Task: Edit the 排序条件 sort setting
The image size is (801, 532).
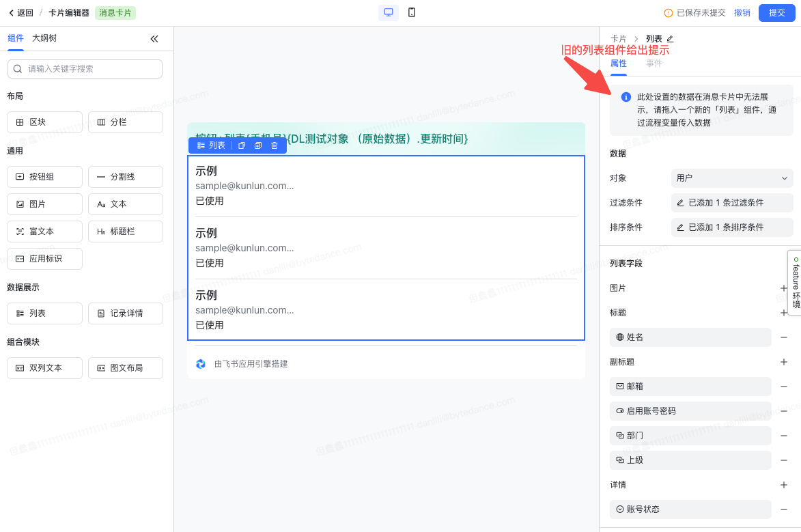Action: tap(731, 227)
